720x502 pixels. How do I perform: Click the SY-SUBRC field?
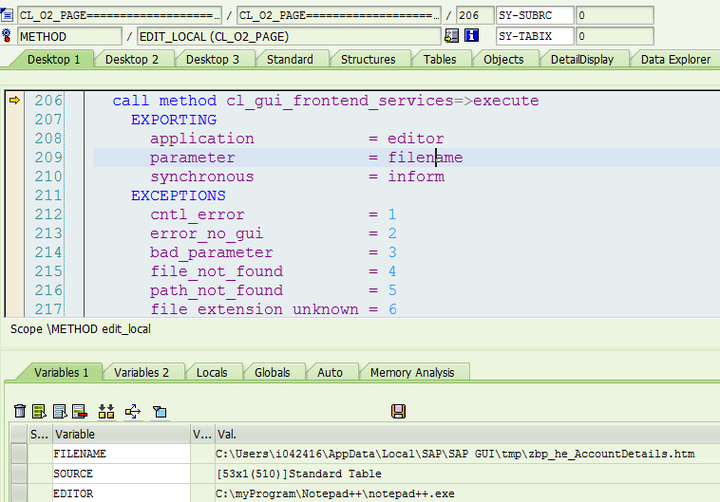point(535,15)
